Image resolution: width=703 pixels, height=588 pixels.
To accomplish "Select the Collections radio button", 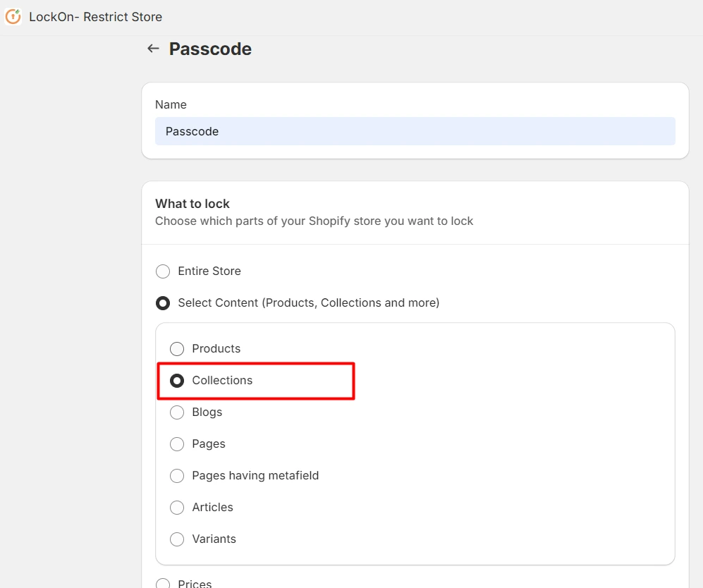I will (x=177, y=381).
